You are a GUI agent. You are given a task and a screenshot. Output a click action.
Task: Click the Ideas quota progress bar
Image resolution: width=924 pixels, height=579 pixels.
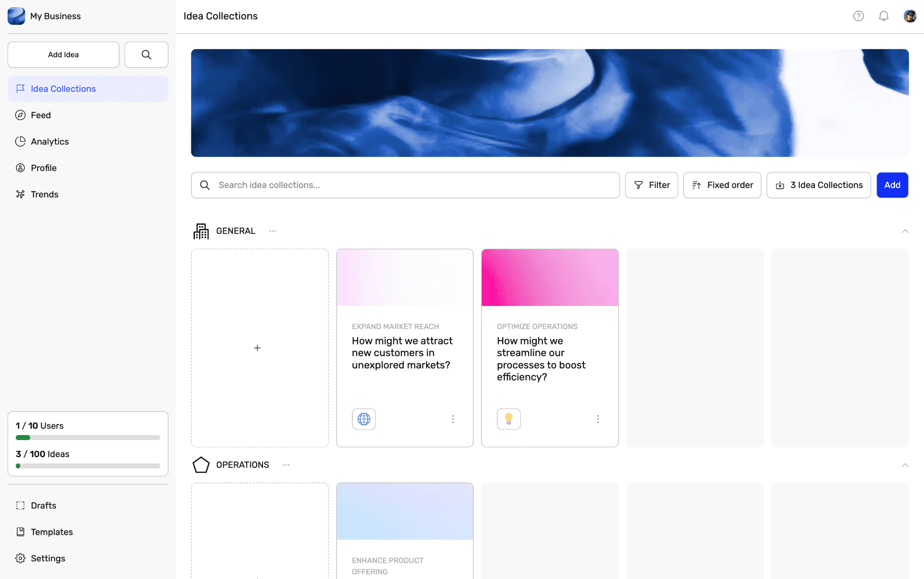click(88, 466)
